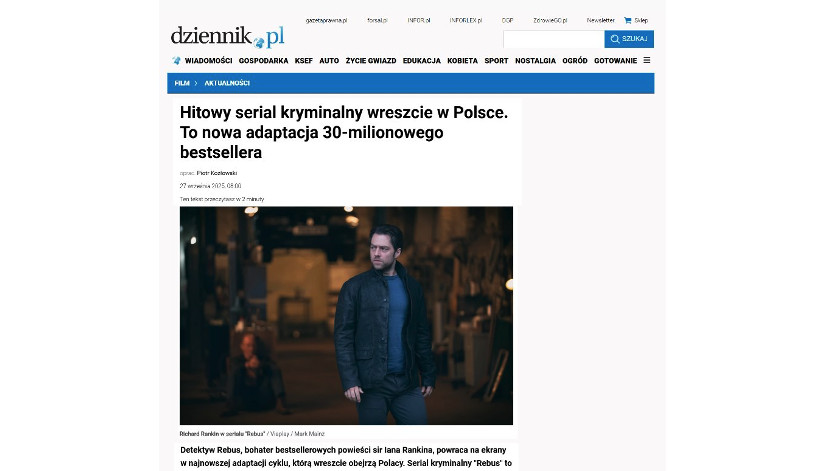Click the SZUKAJ search button
Screen dimensions: 836x471
coord(629,39)
